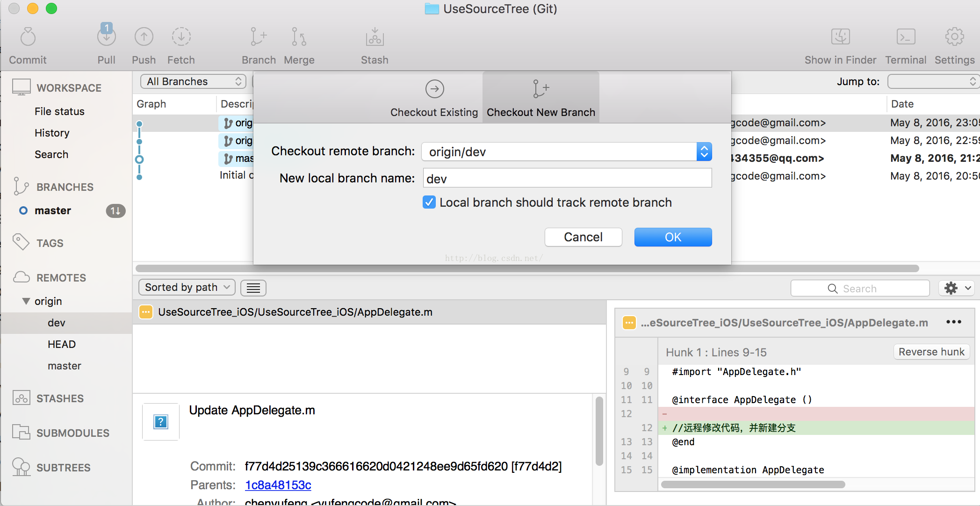Screen dimensions: 980x506
Task: Open the Sorted by path dropdown
Action: coord(187,287)
